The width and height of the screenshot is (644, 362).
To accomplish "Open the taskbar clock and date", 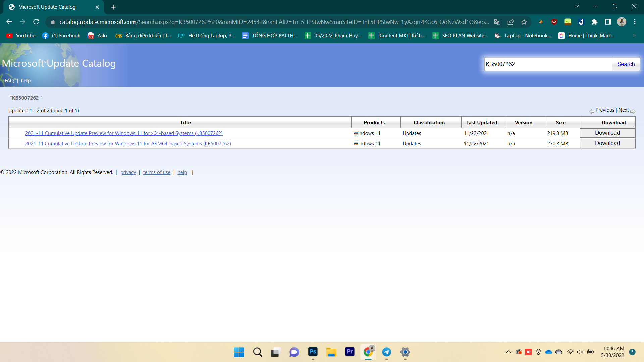I will coord(613,352).
